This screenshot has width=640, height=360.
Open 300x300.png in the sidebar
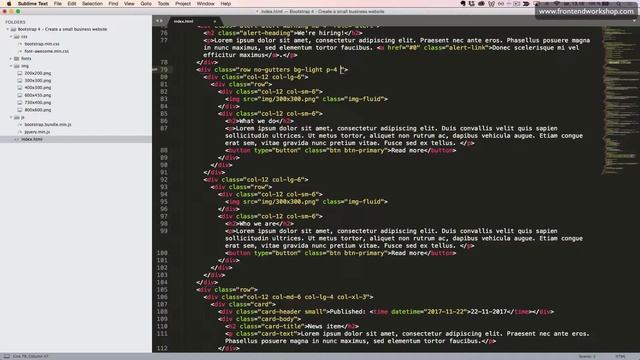coord(38,81)
